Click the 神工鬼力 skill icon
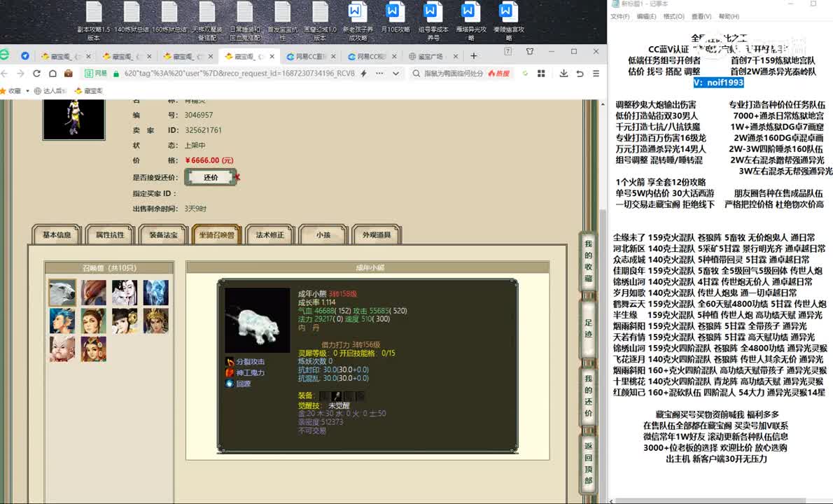The height and width of the screenshot is (504, 833). pyautogui.click(x=230, y=373)
